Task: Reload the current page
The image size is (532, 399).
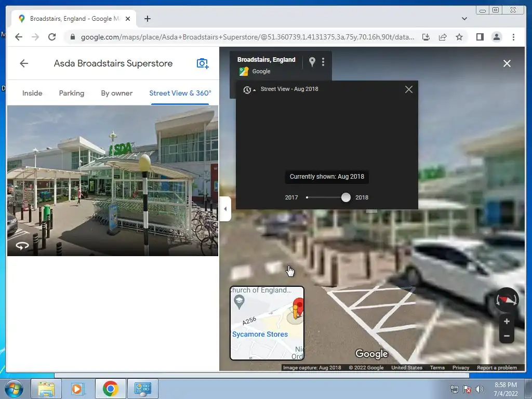Action: (x=52, y=37)
